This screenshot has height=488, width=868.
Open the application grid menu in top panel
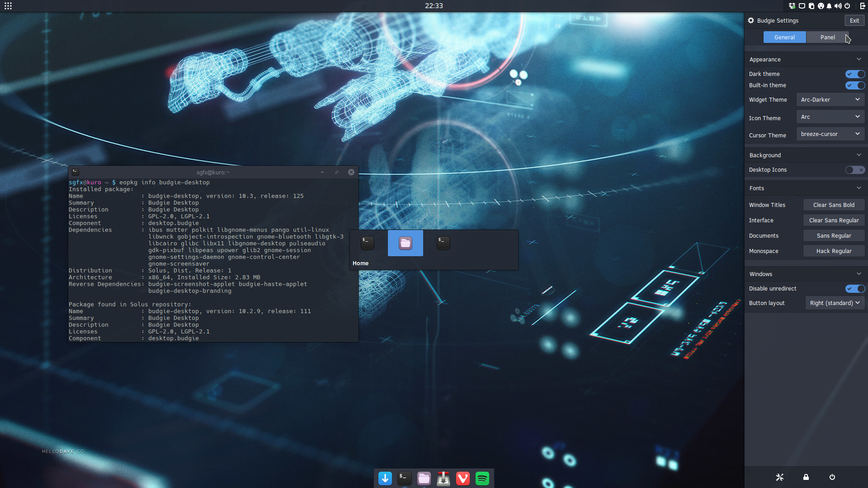pos(8,6)
